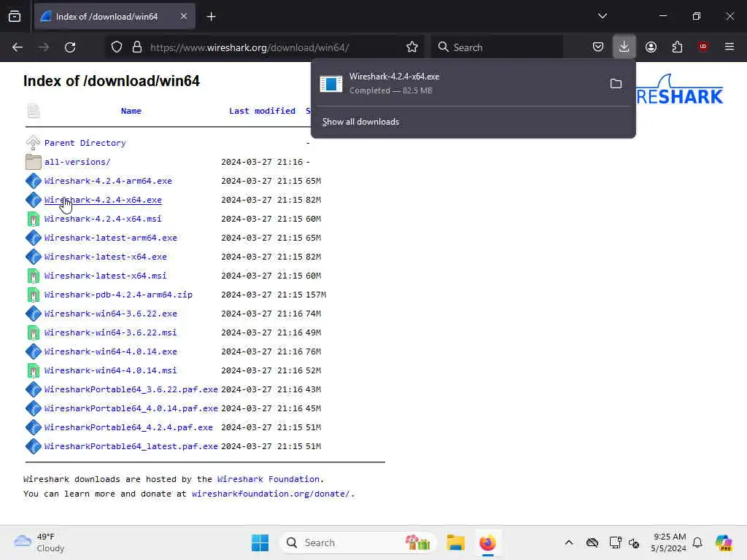Download Wireshark-win64-4.0.14.msi
This screenshot has height=560, width=747.
[111, 370]
